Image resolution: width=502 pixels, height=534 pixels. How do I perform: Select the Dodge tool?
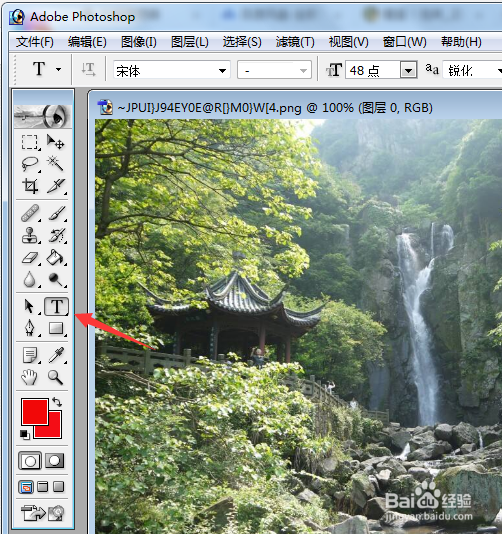(56, 280)
